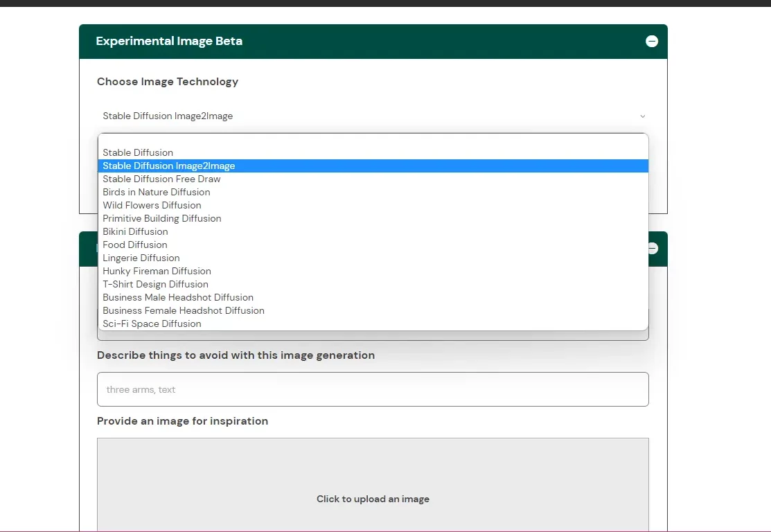This screenshot has width=771, height=532.
Task: Select Stable Diffusion option
Action: 138,152
